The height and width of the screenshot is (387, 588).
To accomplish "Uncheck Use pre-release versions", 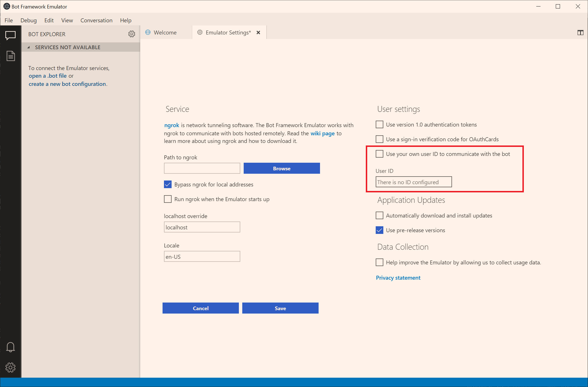I will [x=379, y=230].
